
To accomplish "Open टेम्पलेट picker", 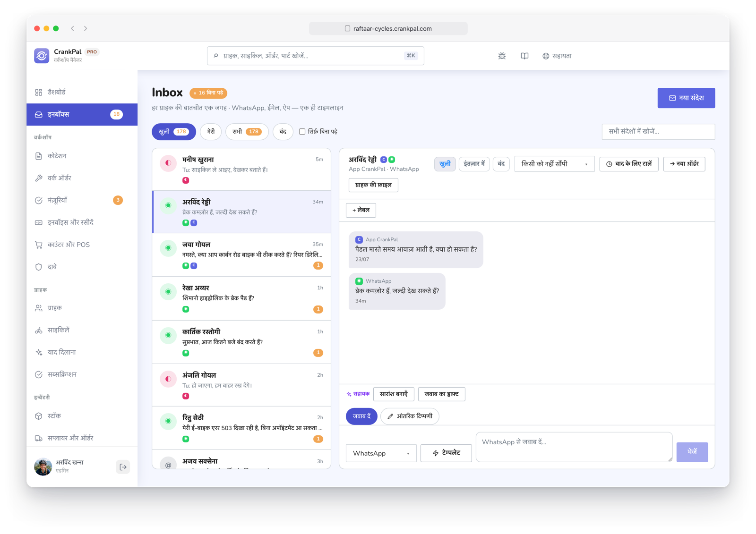I will click(x=446, y=453).
